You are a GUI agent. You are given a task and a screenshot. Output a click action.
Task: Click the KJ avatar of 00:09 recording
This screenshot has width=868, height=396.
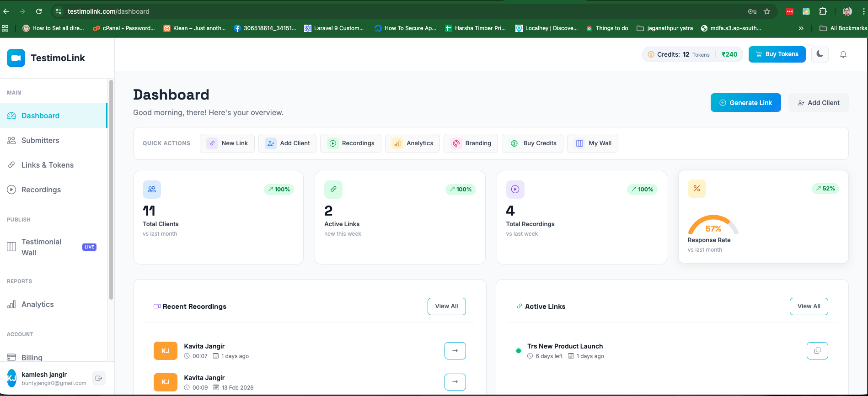click(x=166, y=382)
